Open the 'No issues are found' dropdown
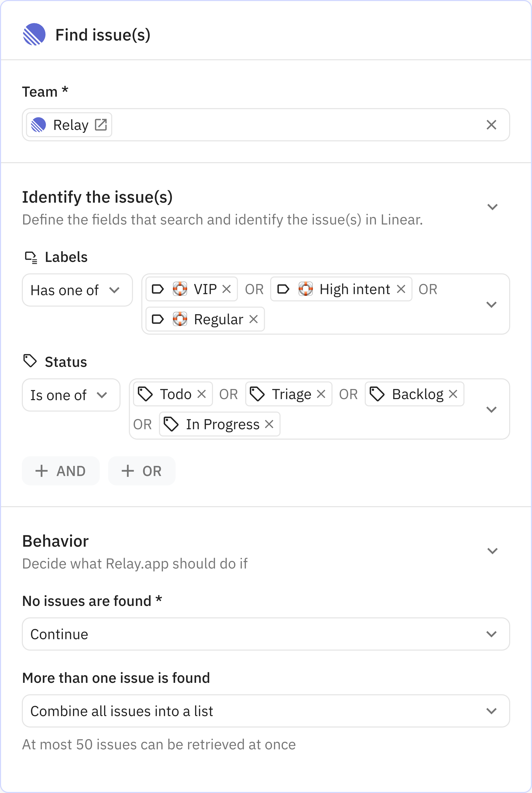This screenshot has height=793, width=532. coord(266,634)
